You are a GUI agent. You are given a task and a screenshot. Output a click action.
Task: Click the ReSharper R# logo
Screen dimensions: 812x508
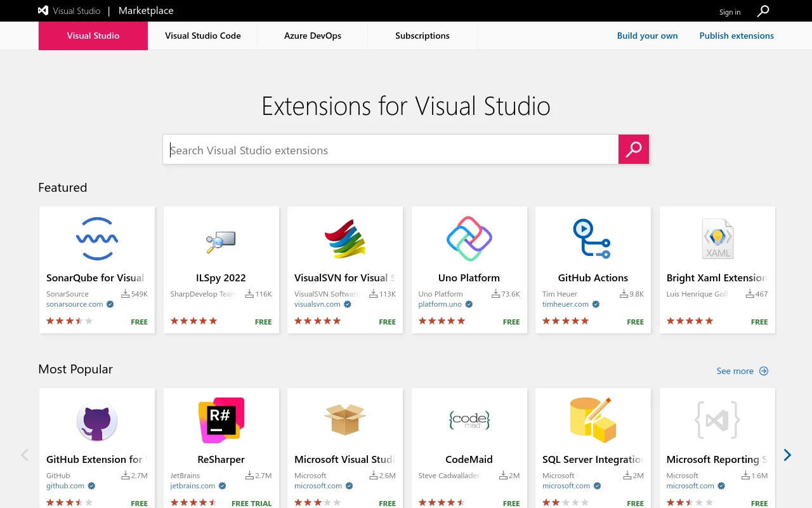221,420
